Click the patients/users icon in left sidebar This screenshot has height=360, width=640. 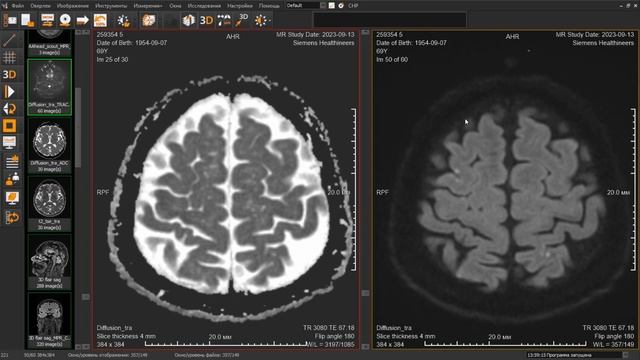(x=12, y=180)
